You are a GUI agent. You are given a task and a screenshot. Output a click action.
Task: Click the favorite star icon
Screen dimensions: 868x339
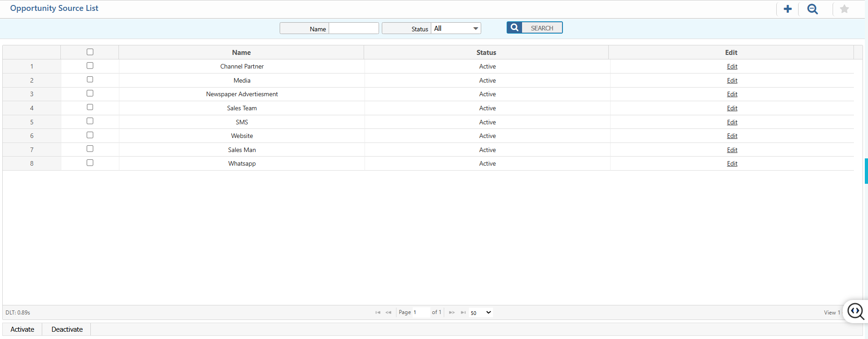point(844,9)
